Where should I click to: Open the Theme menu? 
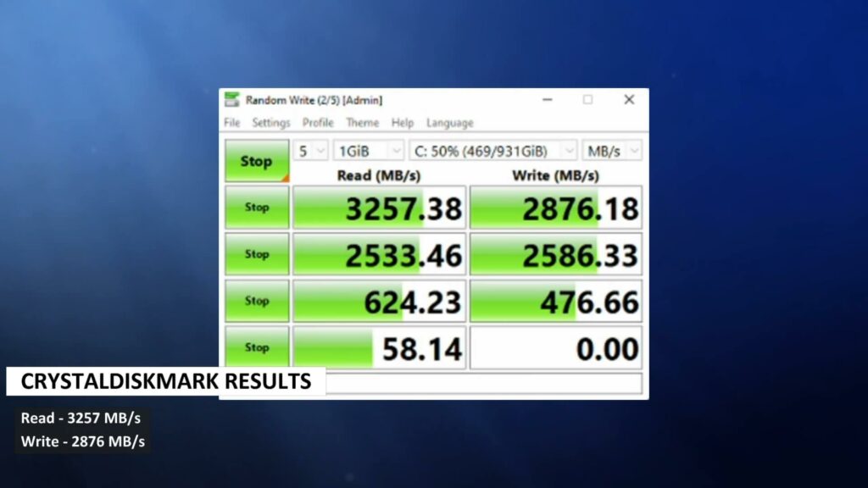pyautogui.click(x=363, y=123)
